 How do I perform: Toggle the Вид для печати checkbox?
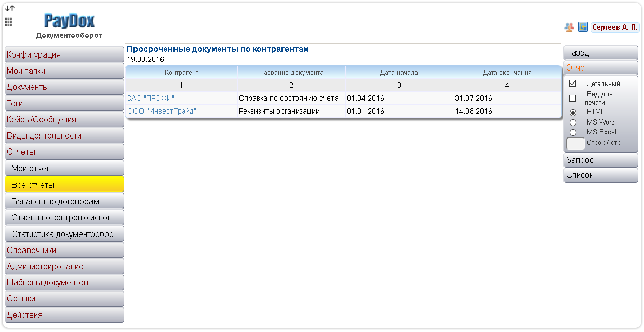[x=573, y=98]
